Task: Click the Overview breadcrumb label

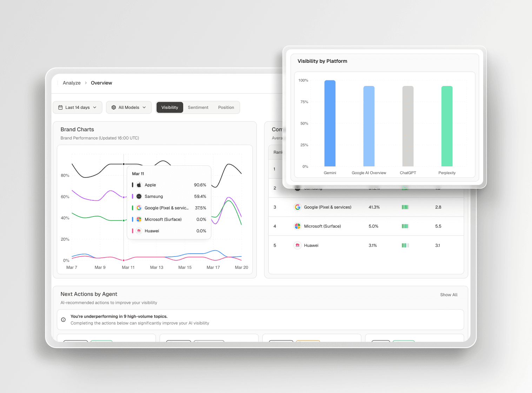Action: (101, 83)
